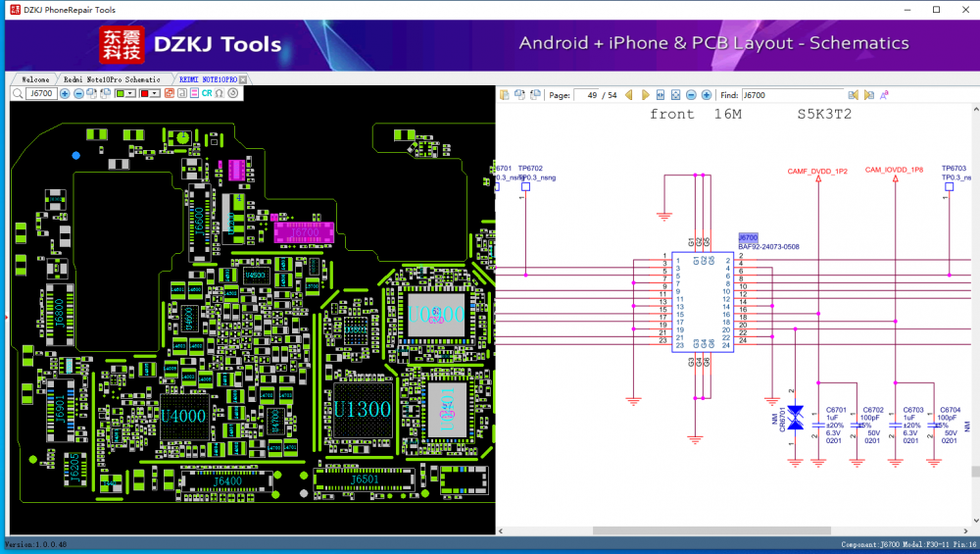
Task: Zoom in on schematic PDF viewer
Action: point(706,95)
